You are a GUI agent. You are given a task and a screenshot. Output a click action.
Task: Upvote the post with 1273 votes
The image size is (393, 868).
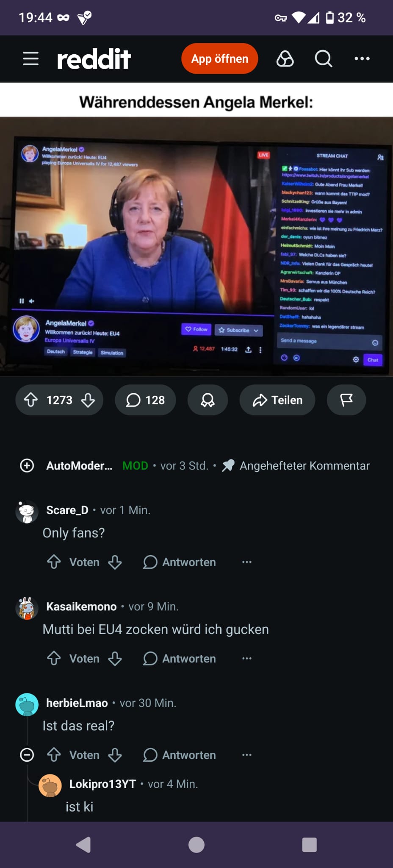[x=31, y=400]
